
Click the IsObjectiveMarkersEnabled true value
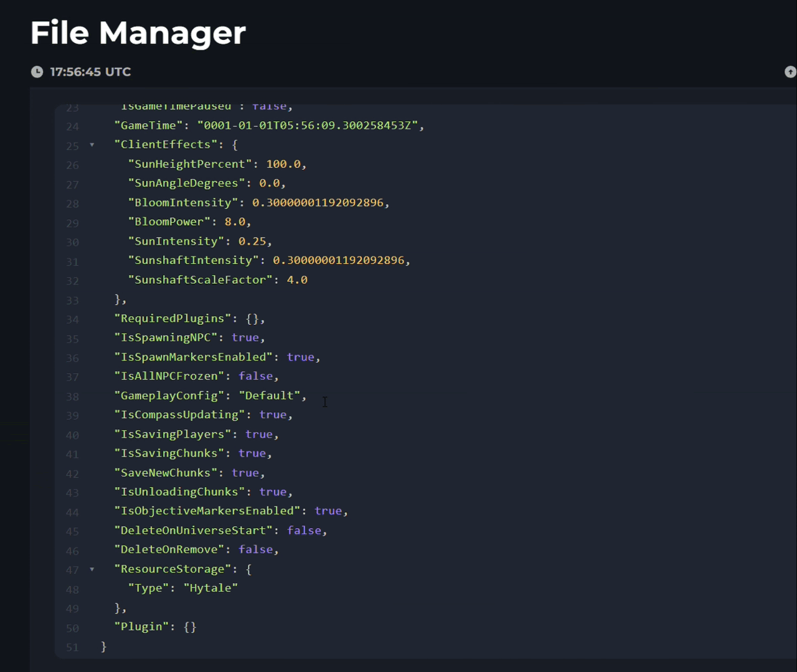(328, 511)
